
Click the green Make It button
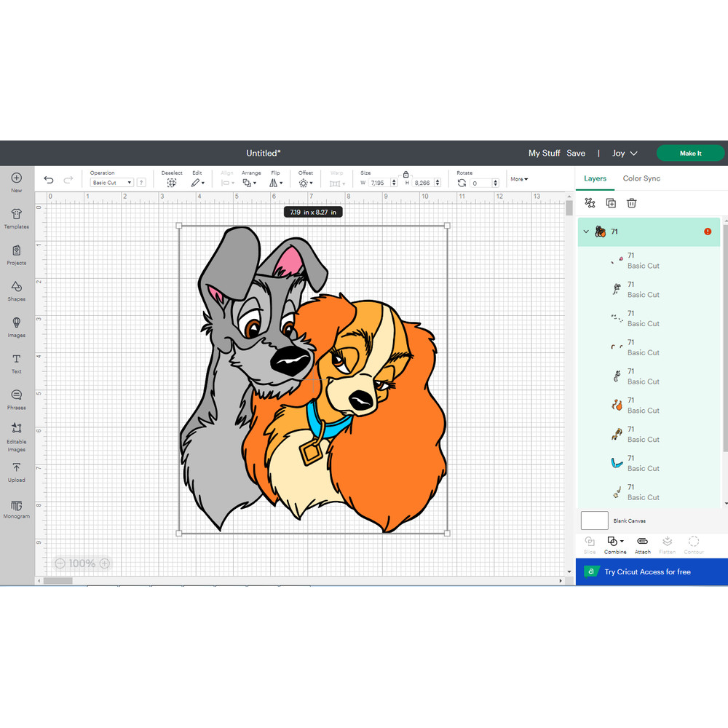(x=690, y=153)
